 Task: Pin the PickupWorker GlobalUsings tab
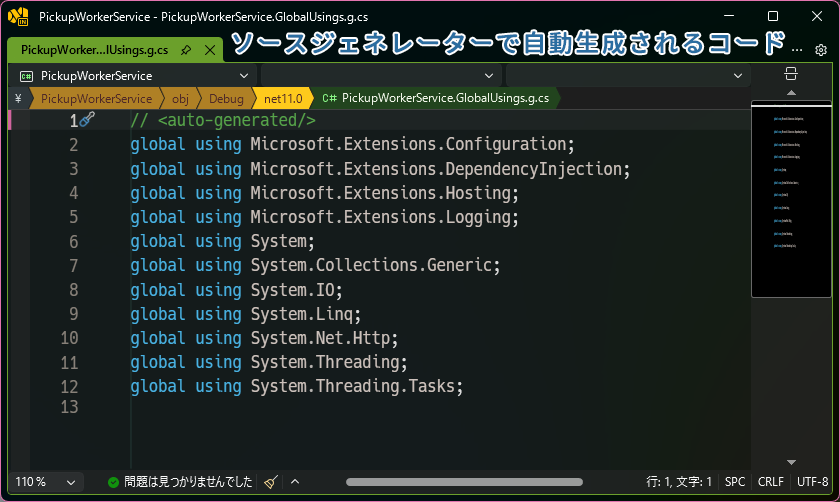click(186, 50)
